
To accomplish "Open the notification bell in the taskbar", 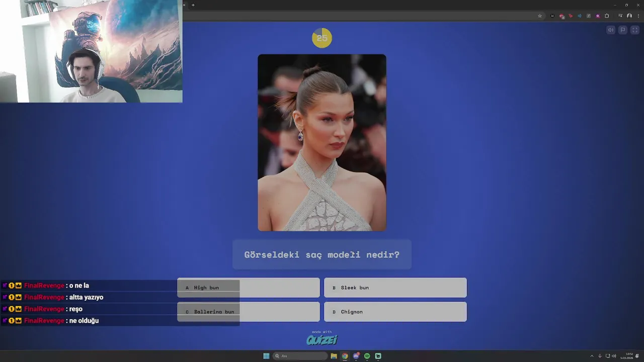I will pos(637,356).
